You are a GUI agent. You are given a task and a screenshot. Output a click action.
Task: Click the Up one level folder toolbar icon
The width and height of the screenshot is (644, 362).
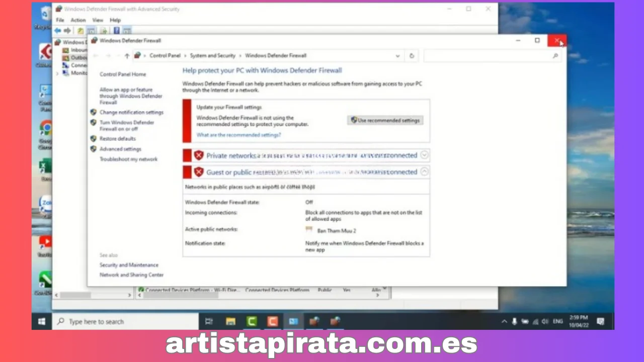(80, 30)
